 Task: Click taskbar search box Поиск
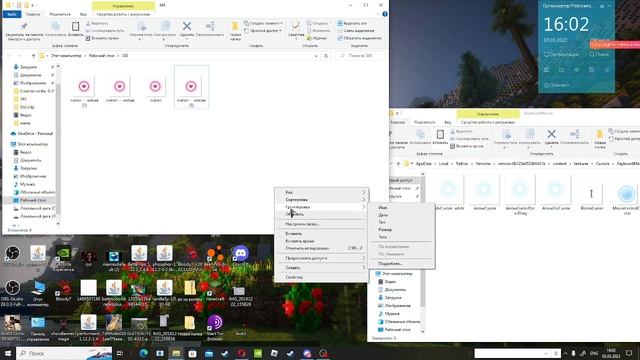click(x=64, y=353)
